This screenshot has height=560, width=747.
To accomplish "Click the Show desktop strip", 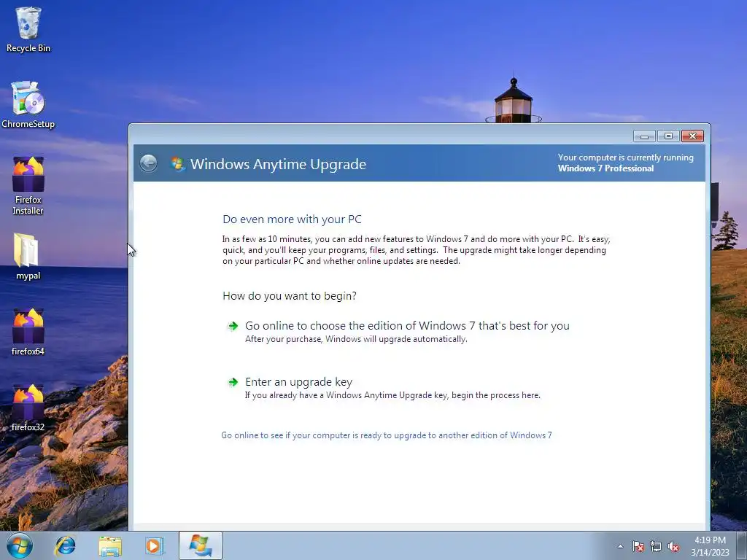I will [x=742, y=545].
